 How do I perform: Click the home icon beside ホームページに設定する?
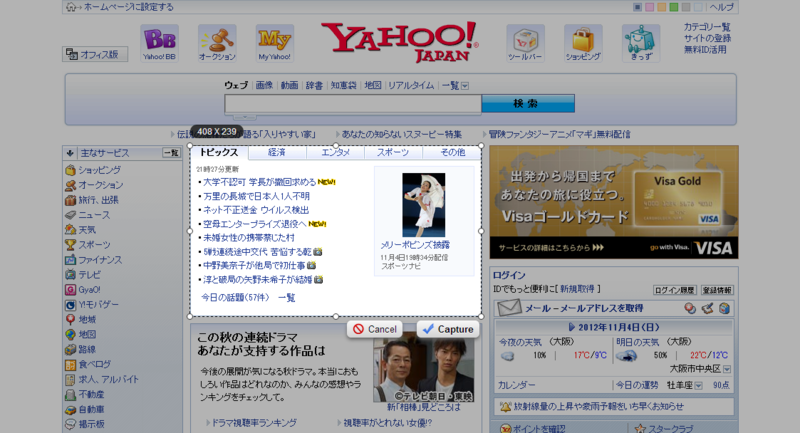71,7
